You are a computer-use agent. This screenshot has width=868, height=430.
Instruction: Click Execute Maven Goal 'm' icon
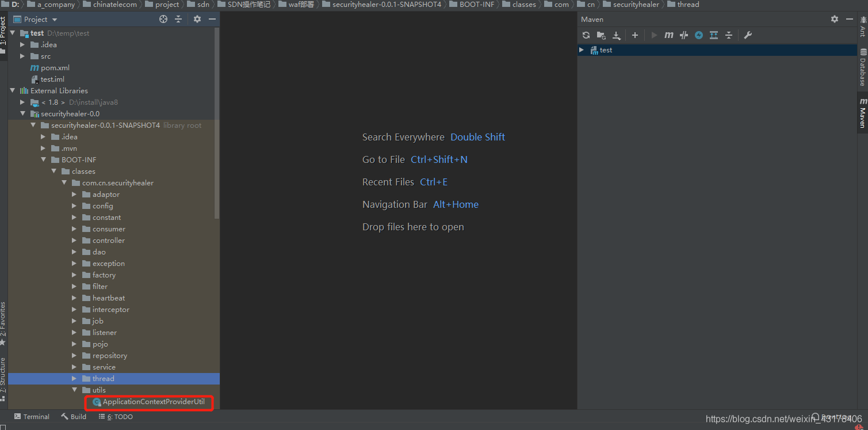pyautogui.click(x=668, y=35)
